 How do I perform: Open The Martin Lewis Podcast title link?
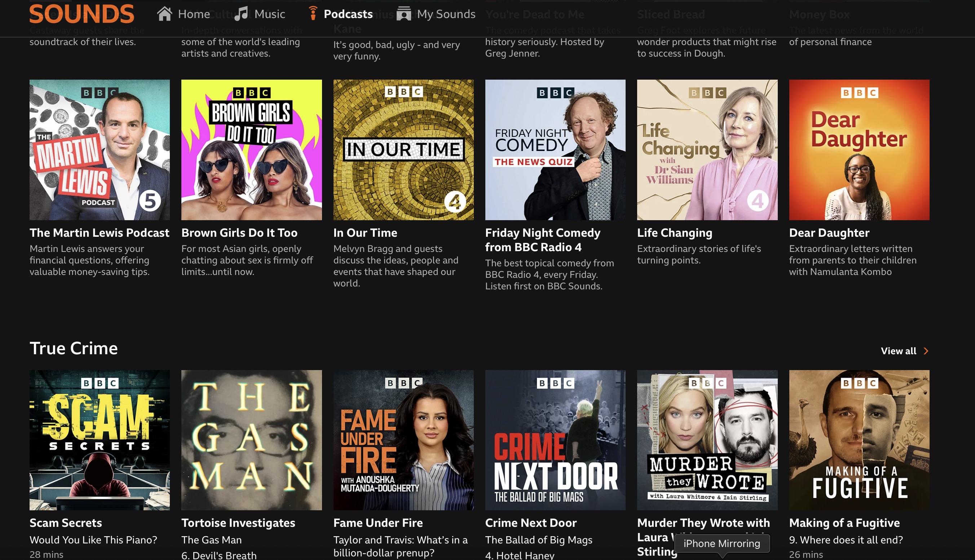(99, 233)
